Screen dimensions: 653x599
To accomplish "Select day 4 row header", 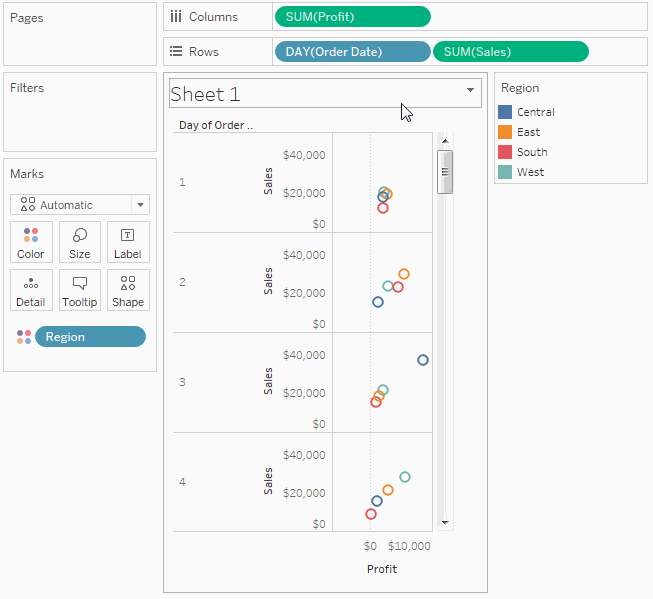I will click(182, 482).
